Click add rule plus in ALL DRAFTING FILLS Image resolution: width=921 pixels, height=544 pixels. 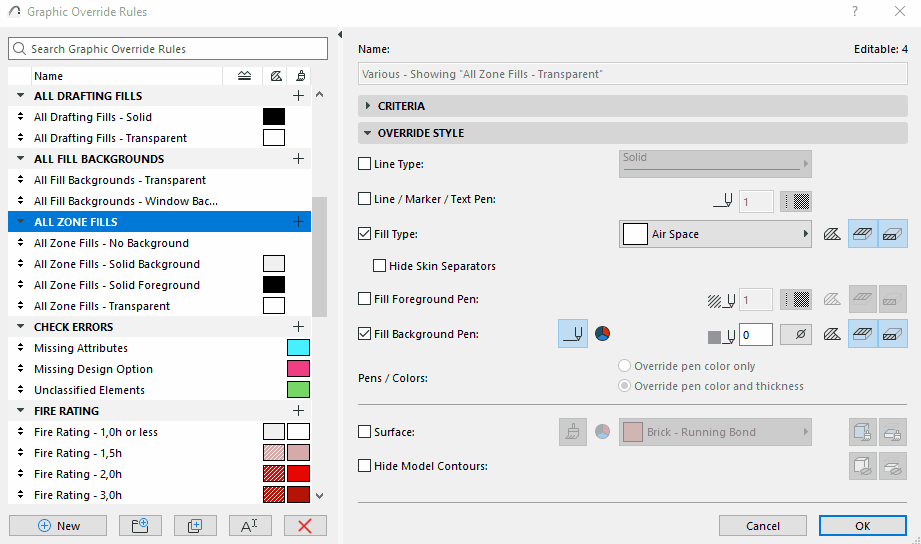(298, 96)
